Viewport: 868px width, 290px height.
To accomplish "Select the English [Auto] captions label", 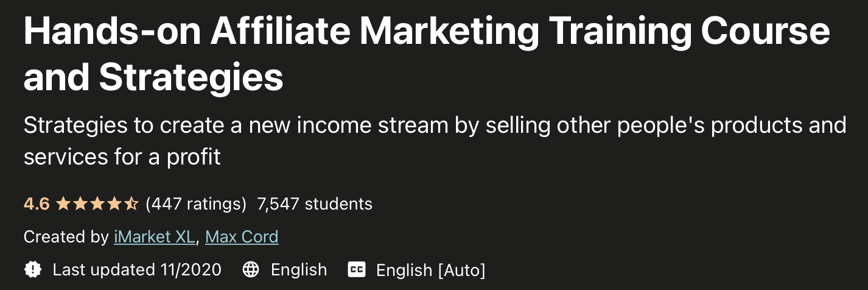I will 430,269.
